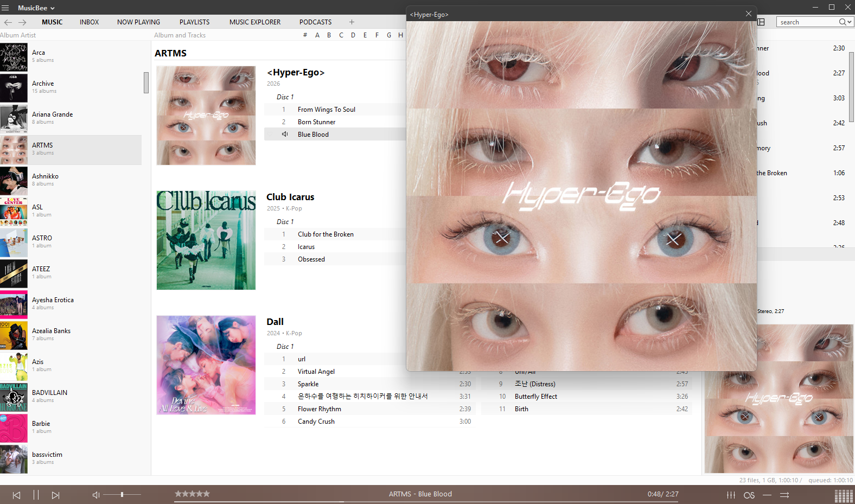Open the Club Icarus album cover
Screen dimensions: 855x504
tap(206, 240)
